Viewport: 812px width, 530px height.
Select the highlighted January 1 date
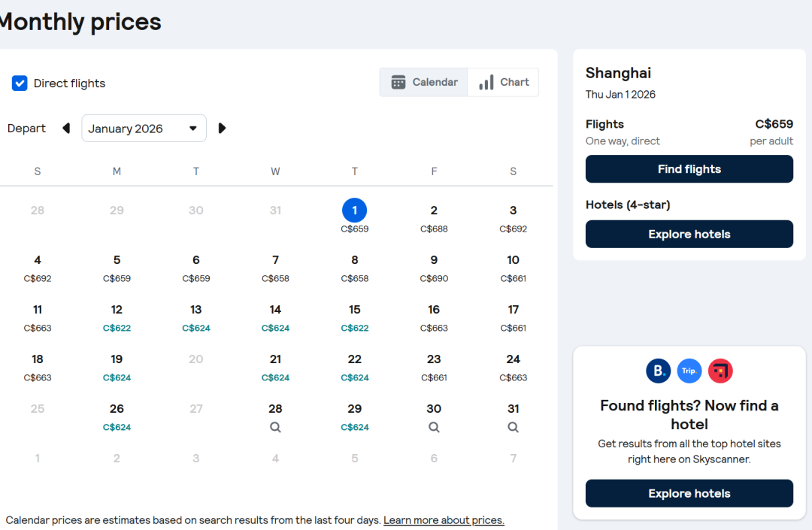[354, 210]
